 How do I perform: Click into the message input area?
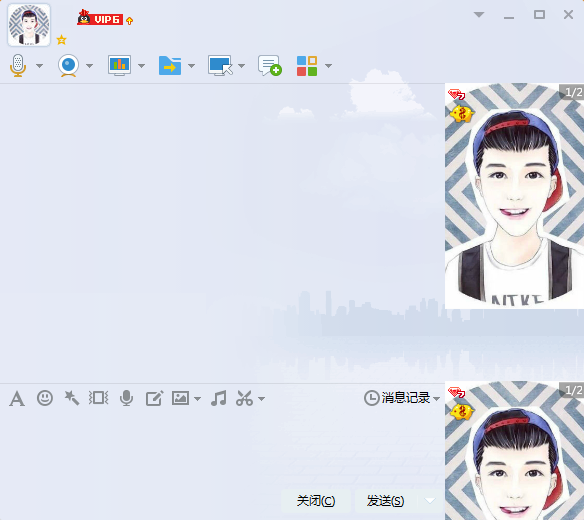click(222, 449)
